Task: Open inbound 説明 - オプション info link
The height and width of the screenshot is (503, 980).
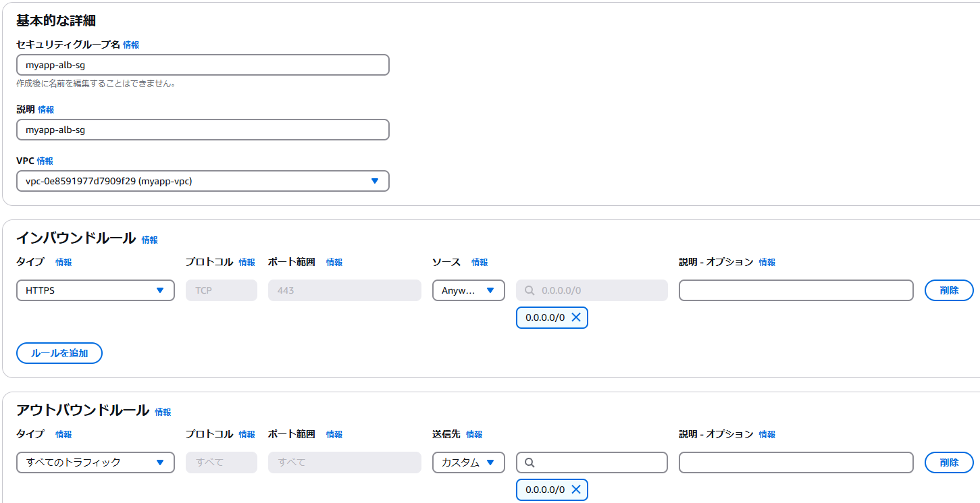Action: point(767,263)
